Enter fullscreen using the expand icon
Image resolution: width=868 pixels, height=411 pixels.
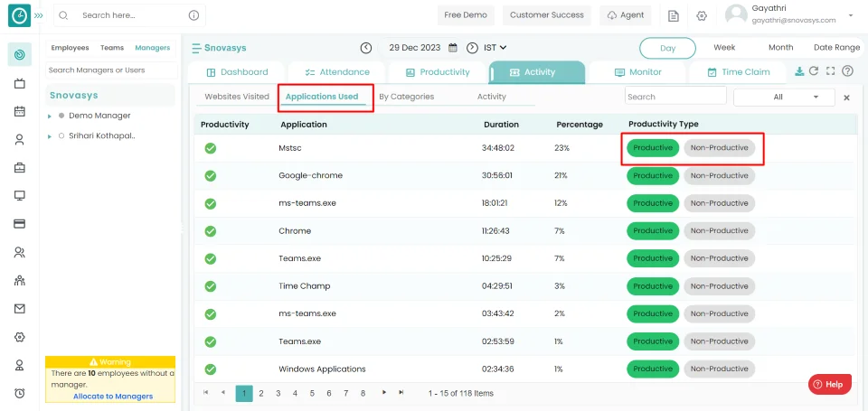pos(830,71)
